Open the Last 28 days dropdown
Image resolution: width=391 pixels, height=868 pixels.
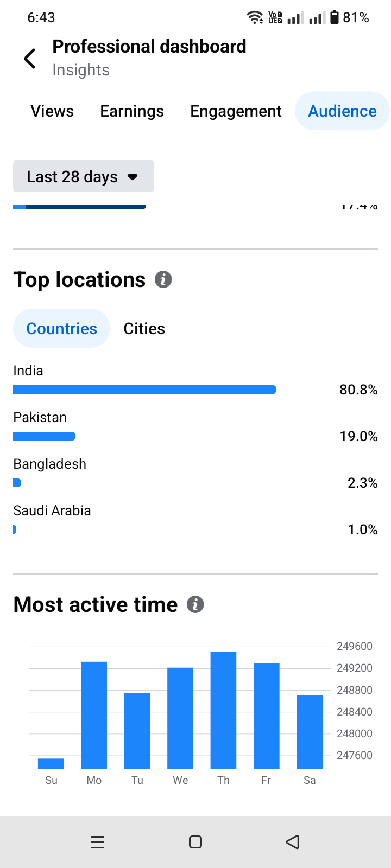click(x=83, y=176)
